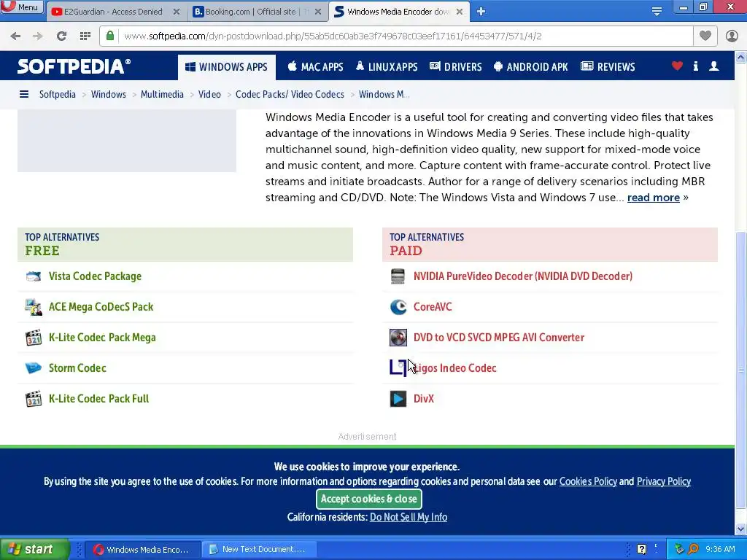This screenshot has height=560, width=747.
Task: Click the info icon in Softpedia header
Action: (x=695, y=66)
